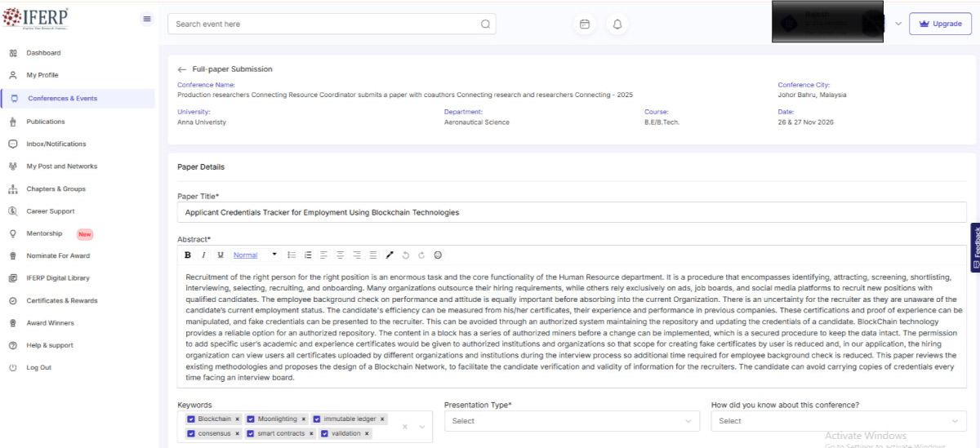This screenshot has height=448, width=980.
Task: Go back using the Full-paper Submission arrow
Action: point(182,69)
